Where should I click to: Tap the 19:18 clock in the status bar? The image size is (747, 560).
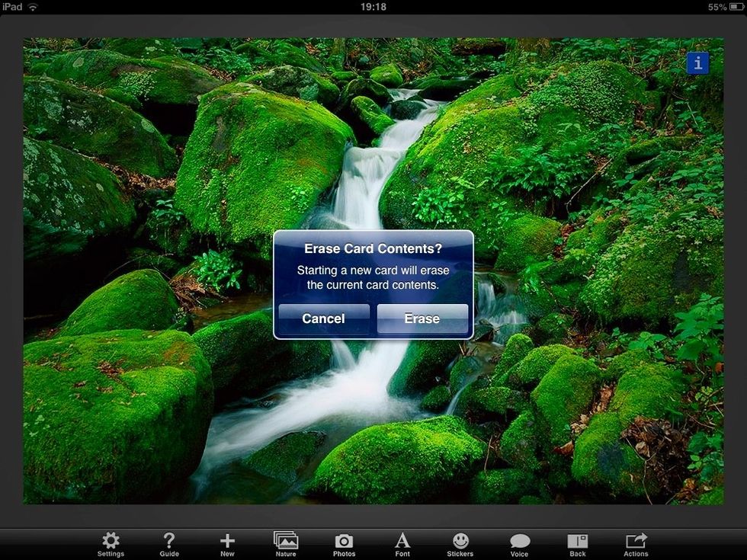(x=373, y=7)
